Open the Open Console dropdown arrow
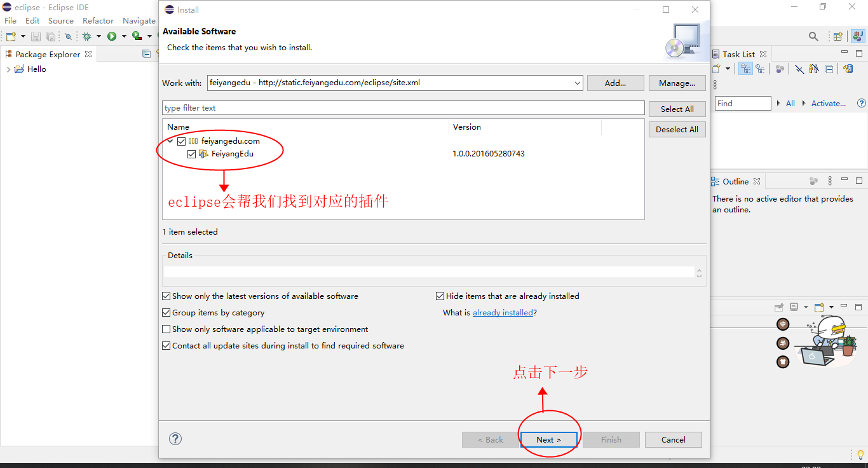 pyautogui.click(x=831, y=306)
